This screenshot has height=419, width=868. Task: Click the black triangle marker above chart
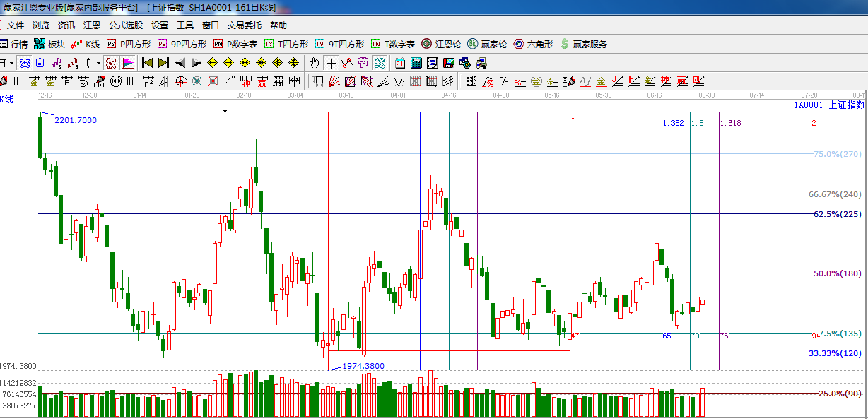(x=225, y=111)
